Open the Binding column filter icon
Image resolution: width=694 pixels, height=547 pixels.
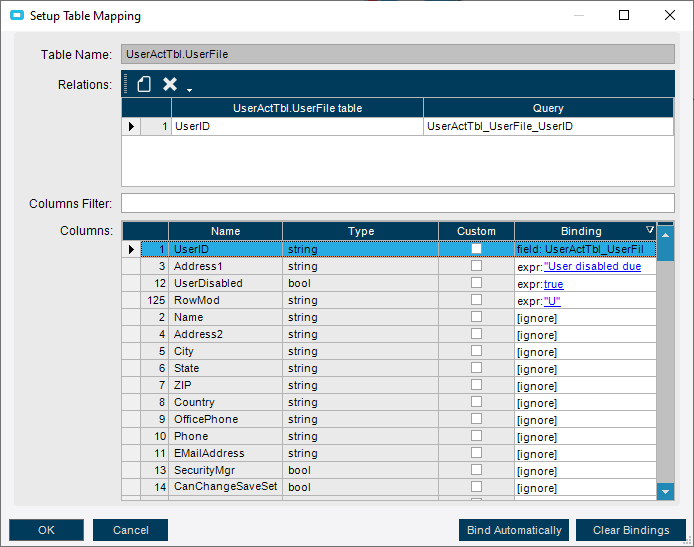pos(650,229)
